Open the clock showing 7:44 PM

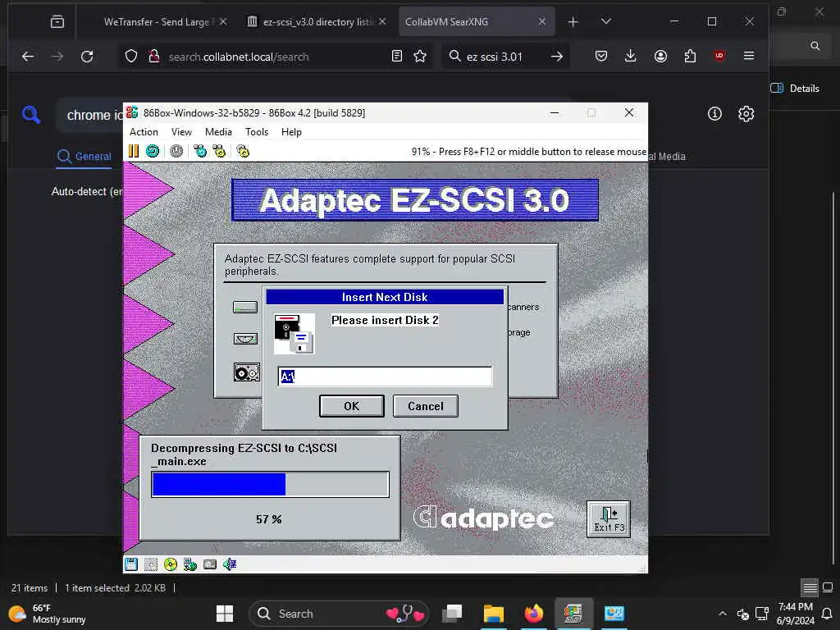click(x=795, y=614)
